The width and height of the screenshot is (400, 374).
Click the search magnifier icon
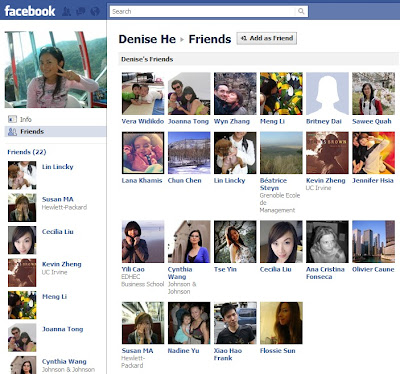coord(301,11)
